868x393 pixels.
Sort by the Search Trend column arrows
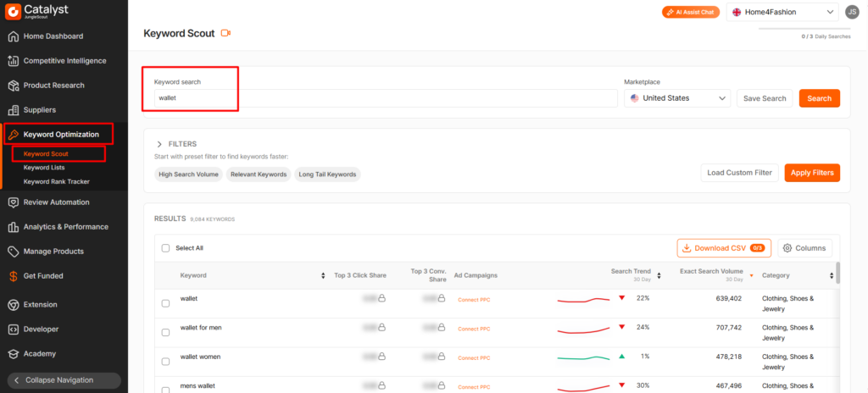(659, 275)
